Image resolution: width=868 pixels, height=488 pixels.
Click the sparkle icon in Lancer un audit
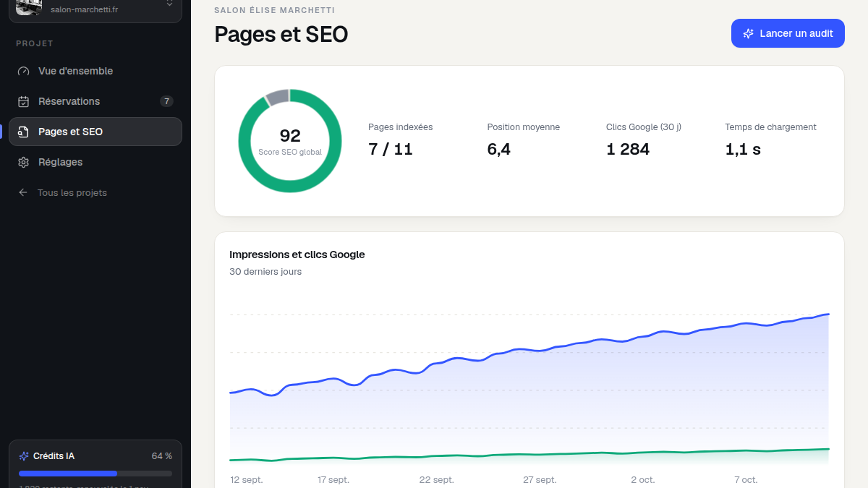click(749, 33)
